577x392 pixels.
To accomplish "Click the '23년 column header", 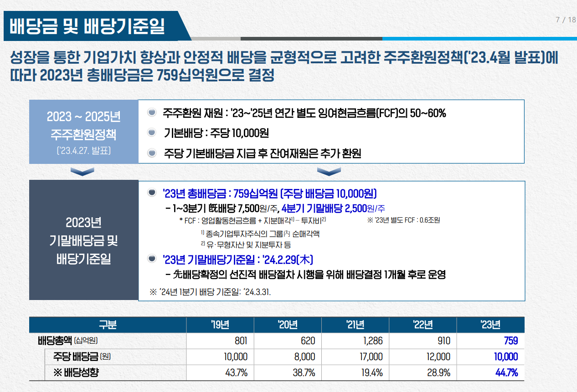I will click(x=490, y=325).
